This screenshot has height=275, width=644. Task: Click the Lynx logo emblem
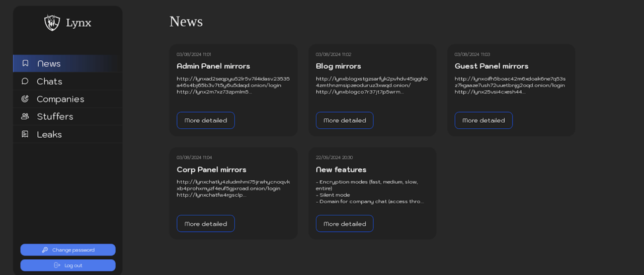pyautogui.click(x=52, y=23)
